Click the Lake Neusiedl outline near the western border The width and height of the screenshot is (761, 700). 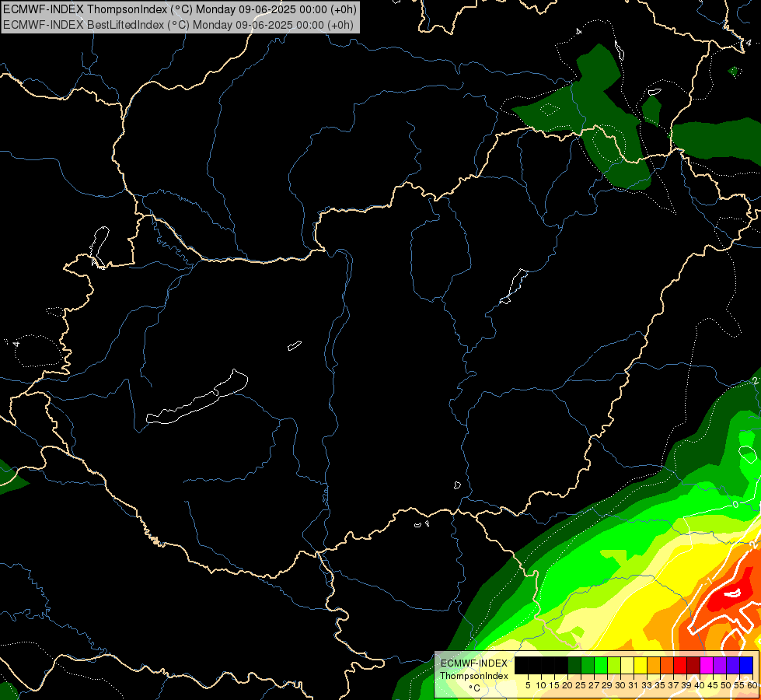tap(99, 247)
